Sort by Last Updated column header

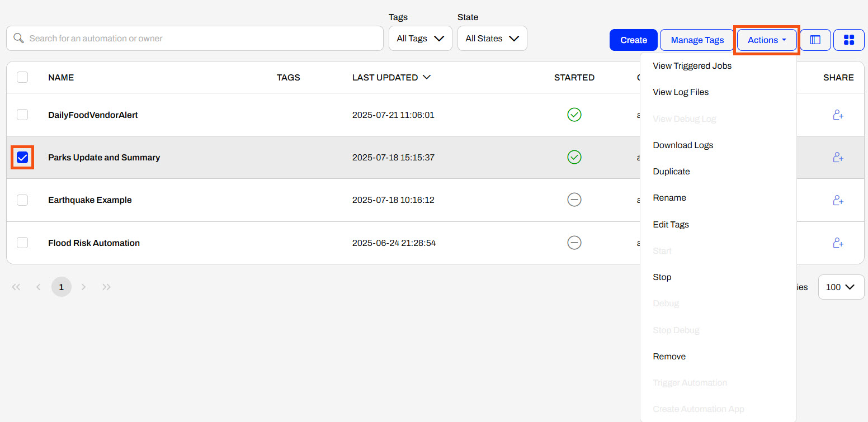pyautogui.click(x=391, y=77)
